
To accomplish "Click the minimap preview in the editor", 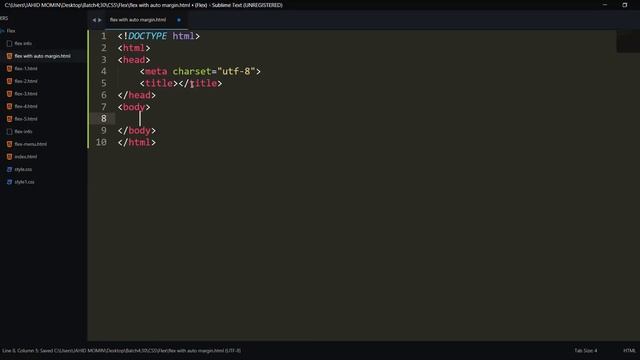I will pyautogui.click(x=628, y=42).
